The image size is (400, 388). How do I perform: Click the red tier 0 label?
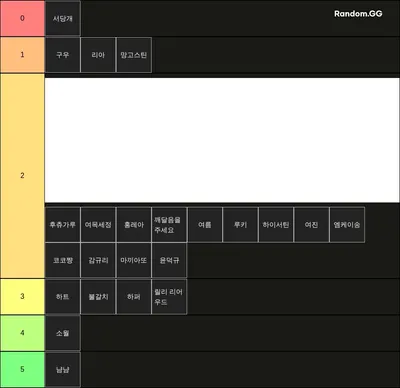(22, 18)
